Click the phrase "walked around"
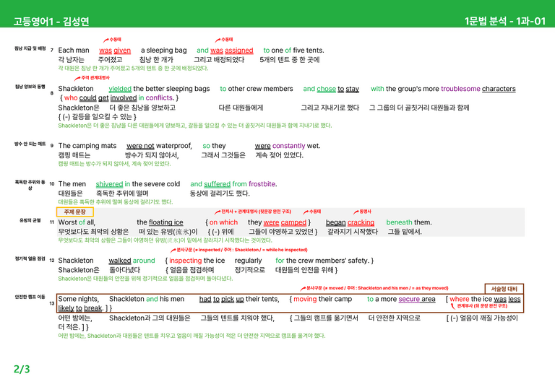555x392 pixels. pos(132,261)
